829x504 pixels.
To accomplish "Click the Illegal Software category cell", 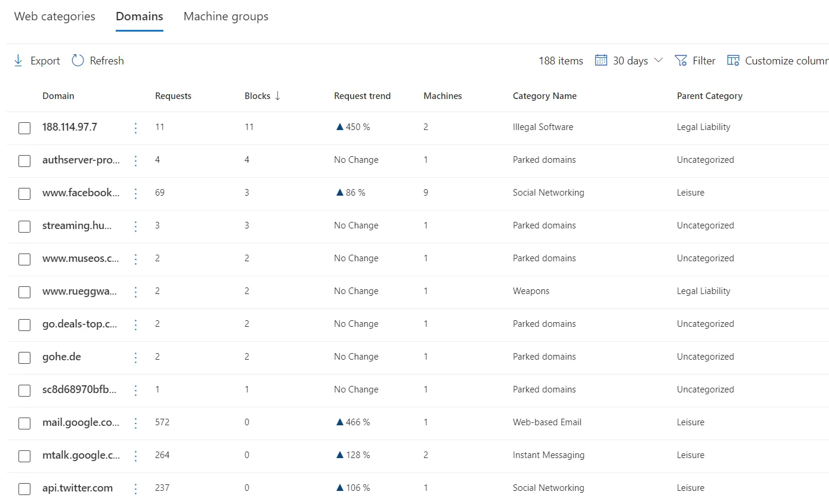I will [x=543, y=127].
